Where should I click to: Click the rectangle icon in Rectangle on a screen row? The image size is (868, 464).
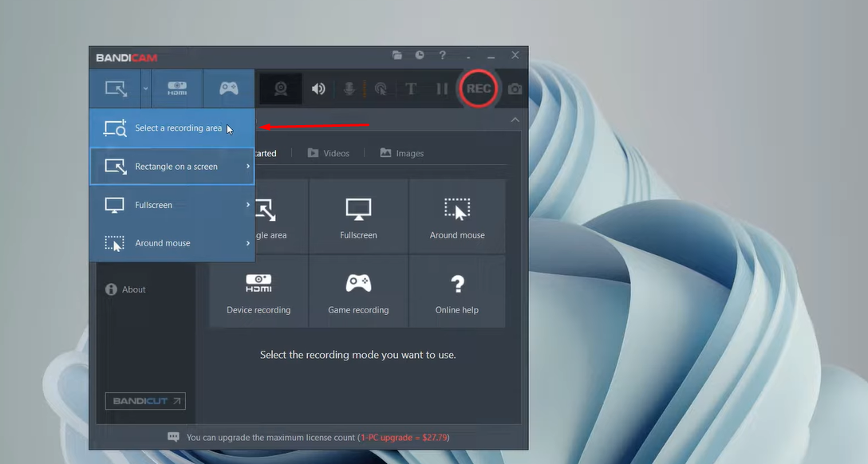tap(116, 167)
